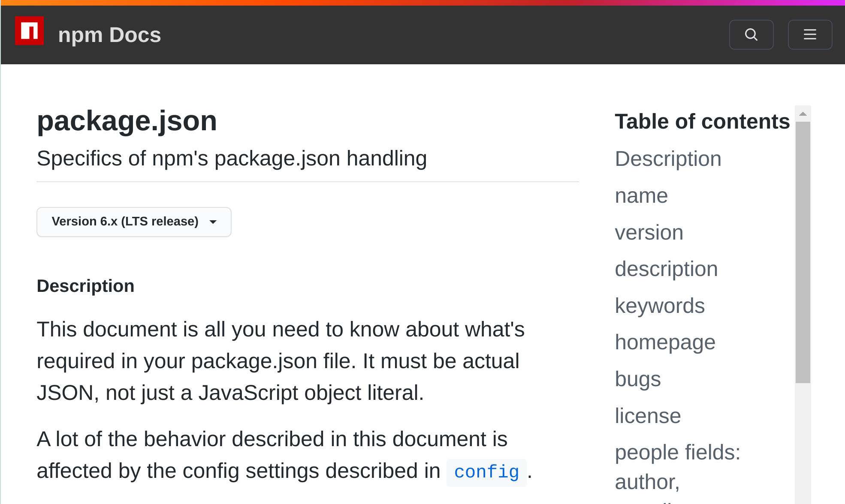
Task: Click the caret arrow on version selector
Action: click(213, 222)
